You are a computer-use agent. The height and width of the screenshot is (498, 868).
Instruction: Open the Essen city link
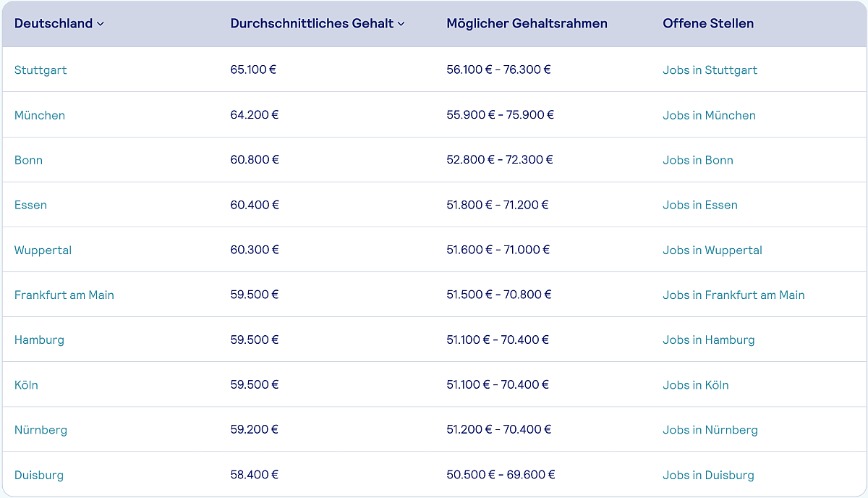30,205
